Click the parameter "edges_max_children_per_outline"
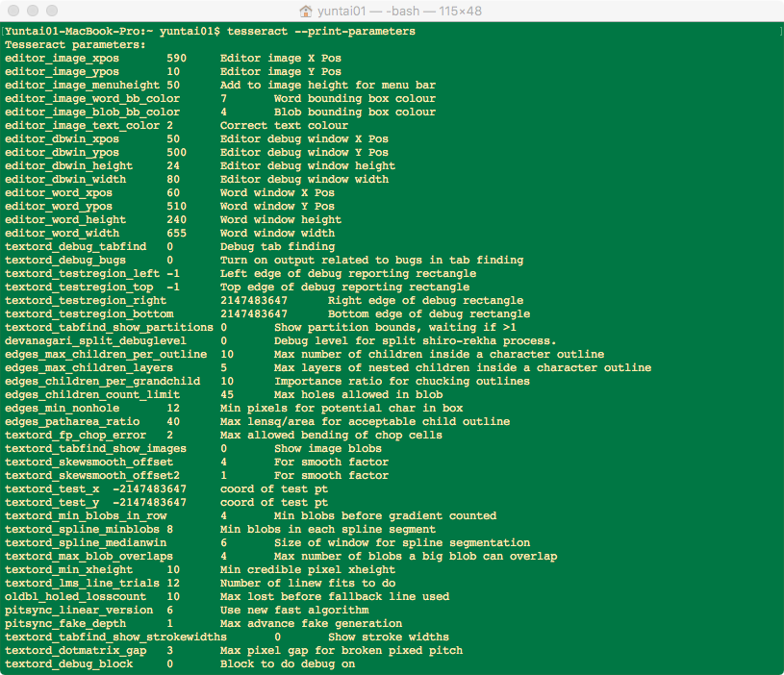This screenshot has height=675, width=784. pyautogui.click(x=106, y=355)
